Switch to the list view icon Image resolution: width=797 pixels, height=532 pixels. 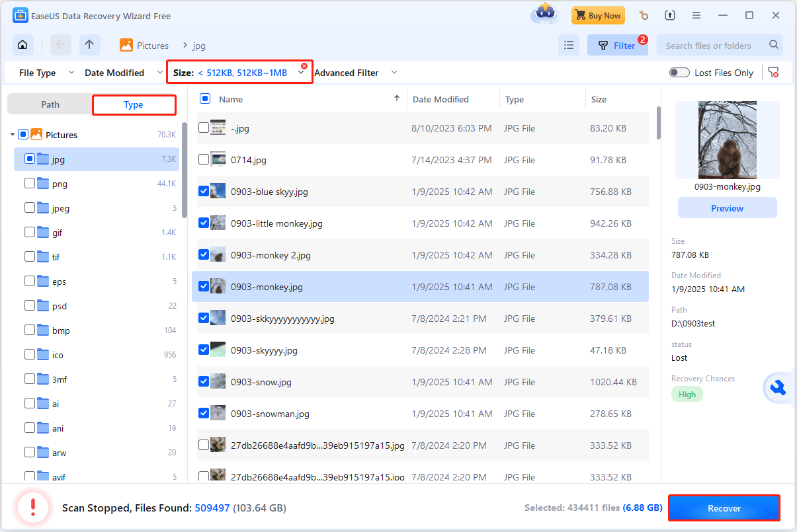click(x=568, y=45)
